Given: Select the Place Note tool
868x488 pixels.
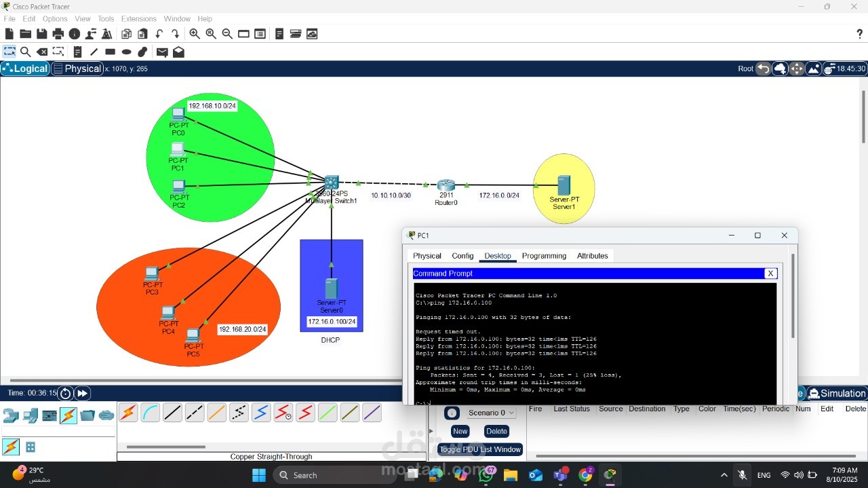Looking at the screenshot, I should (x=77, y=52).
